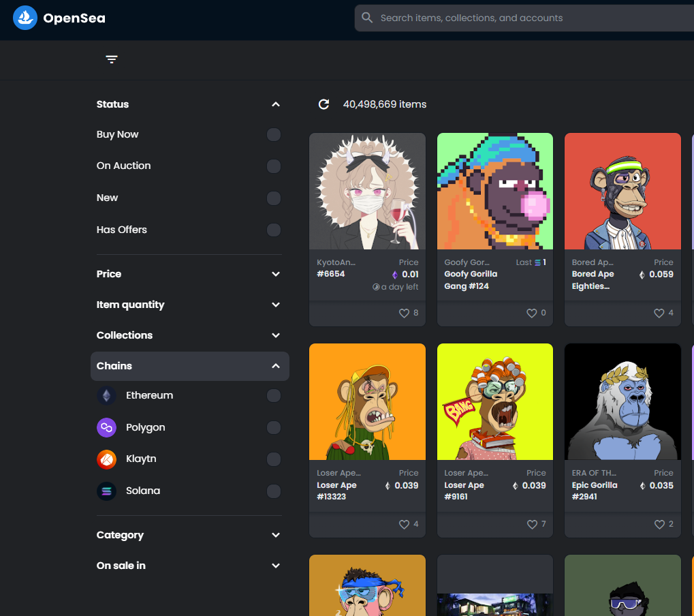This screenshot has height=616, width=694.
Task: Click the Klaytn chain icon
Action: 107,459
